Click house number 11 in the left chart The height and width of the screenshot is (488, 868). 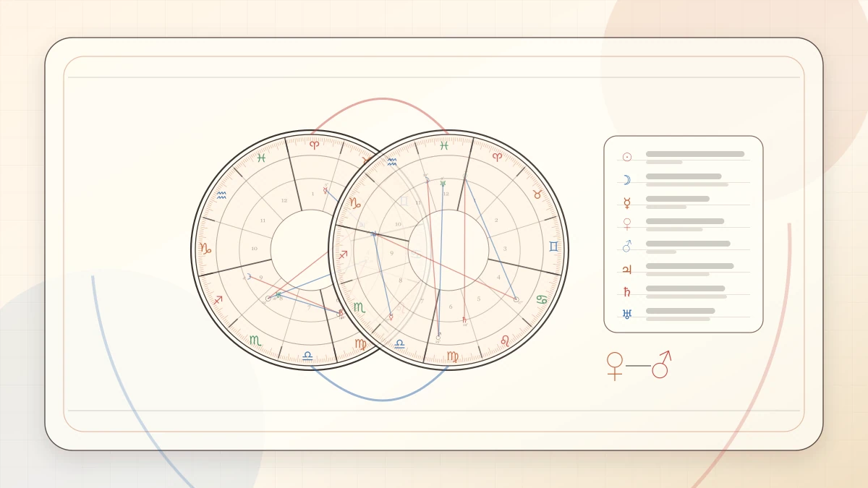[x=263, y=221]
